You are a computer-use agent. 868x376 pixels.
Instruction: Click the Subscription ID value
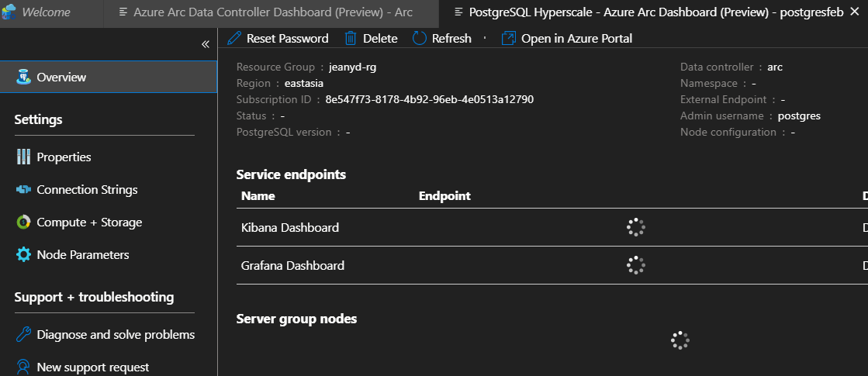click(430, 99)
